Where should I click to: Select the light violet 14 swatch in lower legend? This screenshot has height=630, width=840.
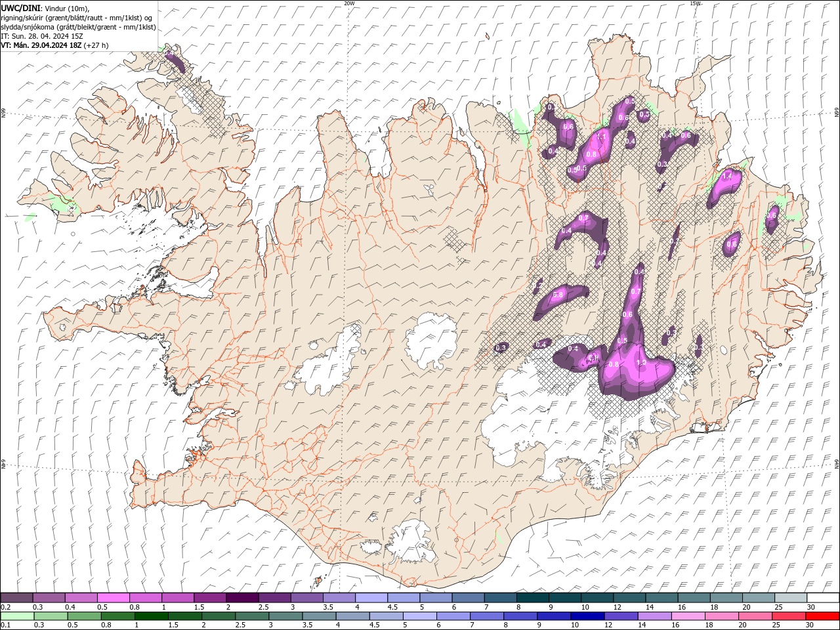(654, 616)
